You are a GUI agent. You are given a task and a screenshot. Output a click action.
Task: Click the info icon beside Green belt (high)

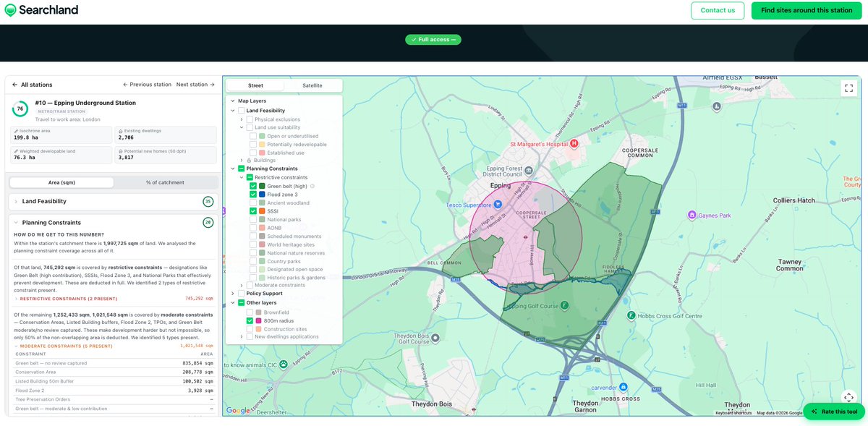click(x=312, y=186)
